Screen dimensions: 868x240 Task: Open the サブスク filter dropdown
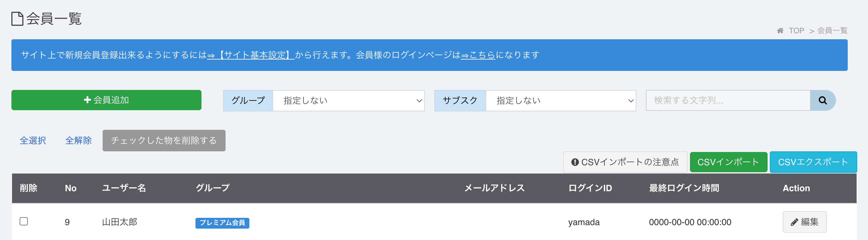[561, 101]
